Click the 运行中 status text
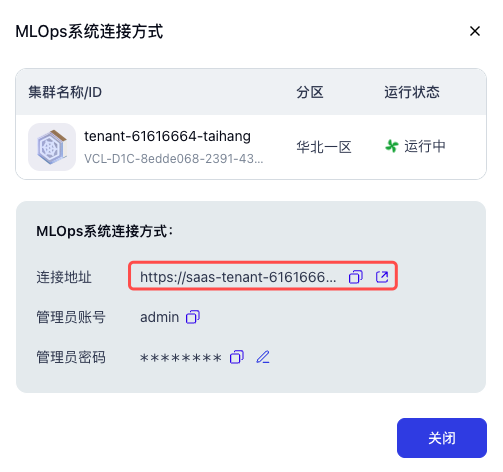Image resolution: width=503 pixels, height=472 pixels. click(x=425, y=146)
